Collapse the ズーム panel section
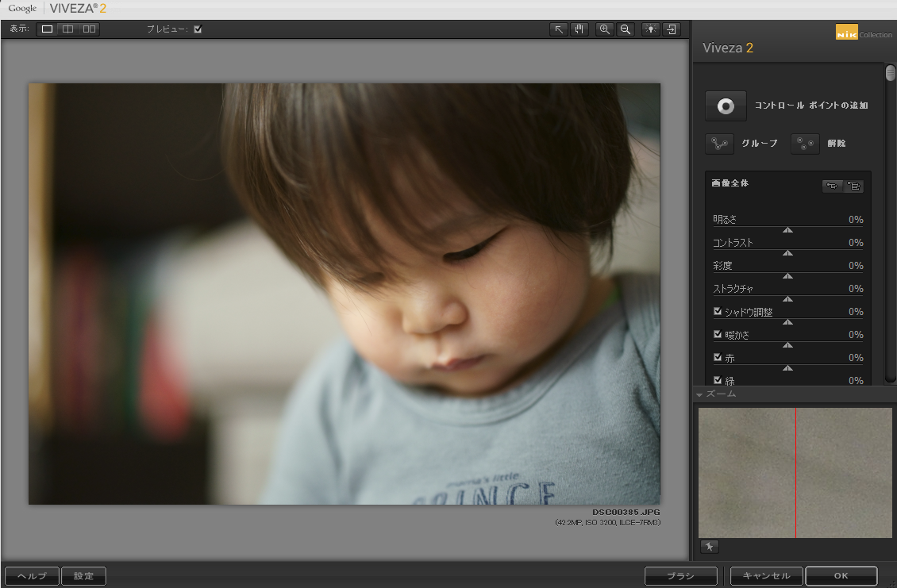 (x=699, y=394)
